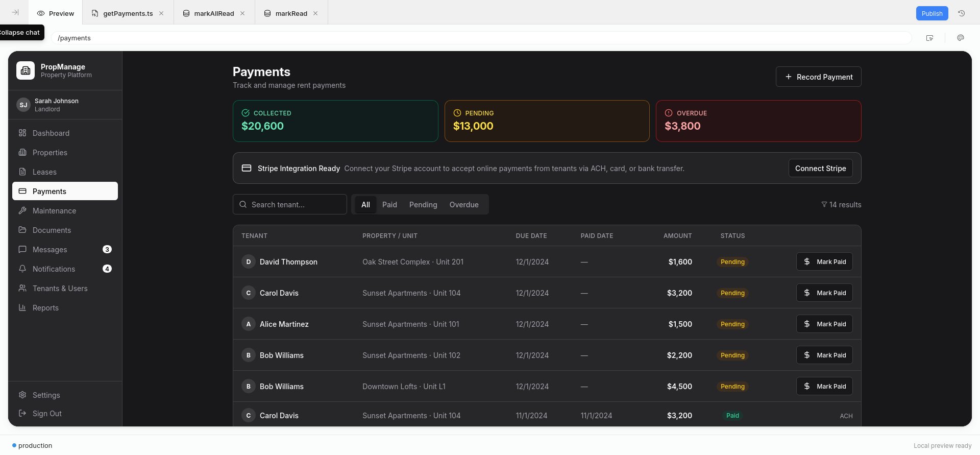
Task: Click the Sign Out arrow icon
Action: pos(22,413)
